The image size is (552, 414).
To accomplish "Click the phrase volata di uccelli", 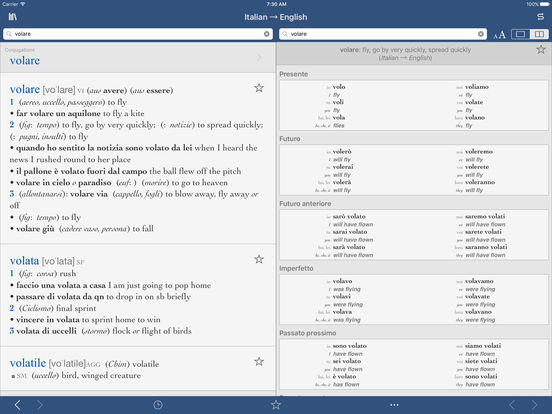I will pyautogui.click(x=46, y=331).
